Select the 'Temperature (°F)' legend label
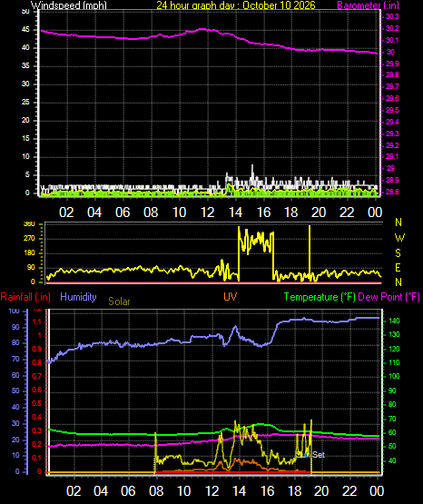The height and width of the screenshot is (504, 423). 320,297
